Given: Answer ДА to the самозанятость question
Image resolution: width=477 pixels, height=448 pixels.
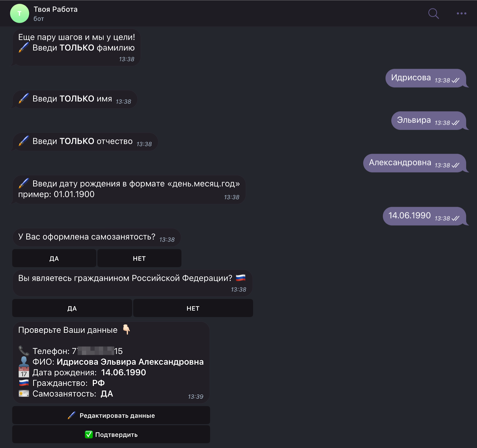Looking at the screenshot, I should tap(54, 258).
